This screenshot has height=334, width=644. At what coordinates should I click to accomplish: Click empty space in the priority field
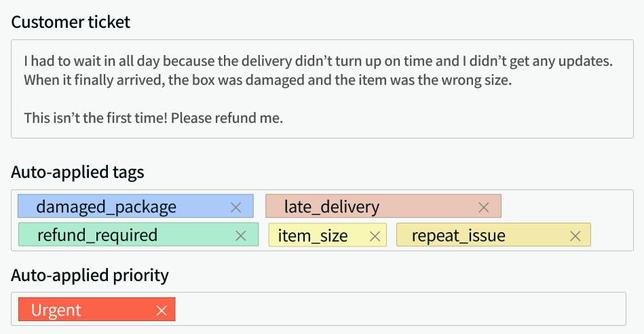tap(400, 310)
